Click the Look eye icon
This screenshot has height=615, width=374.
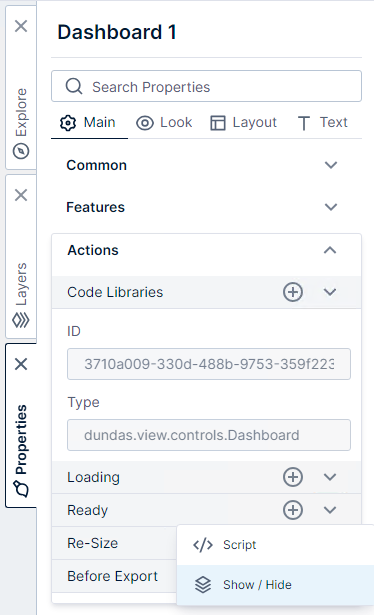(145, 123)
